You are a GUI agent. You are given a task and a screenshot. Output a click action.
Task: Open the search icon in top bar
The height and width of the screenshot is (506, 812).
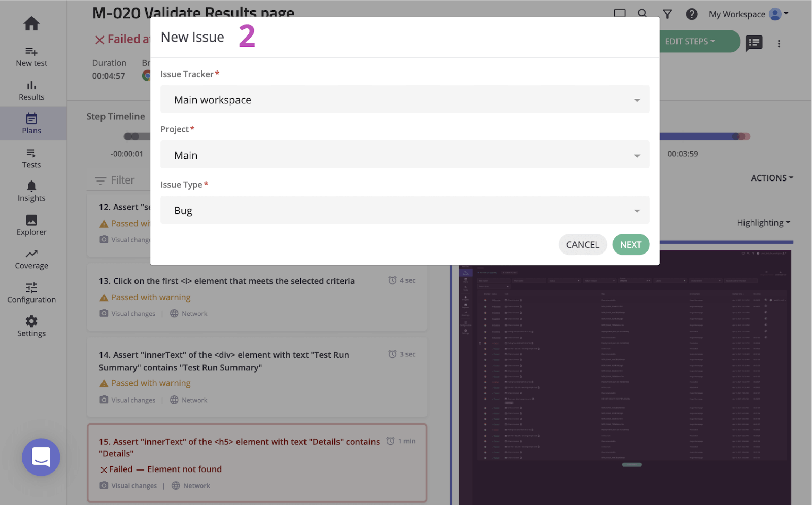642,14
